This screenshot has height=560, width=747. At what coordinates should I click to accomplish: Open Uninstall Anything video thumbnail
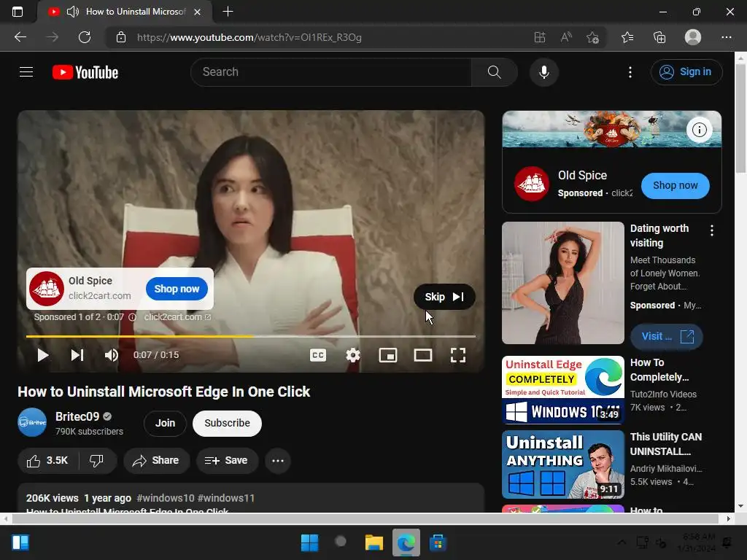click(562, 464)
